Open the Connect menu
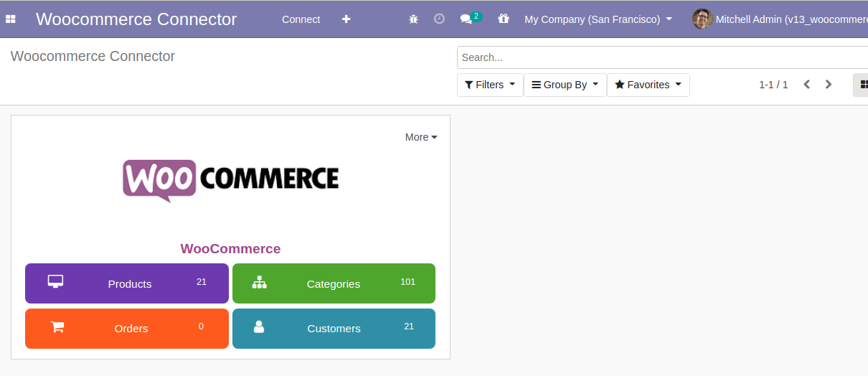 click(301, 19)
